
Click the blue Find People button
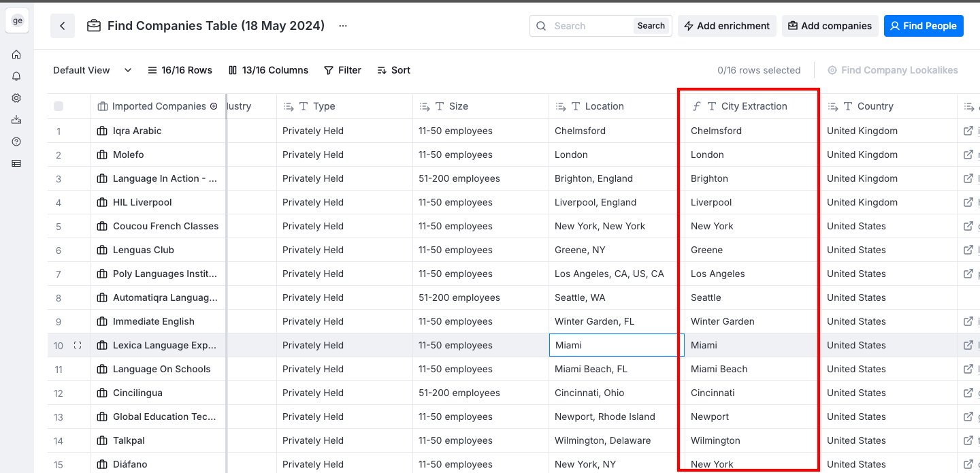(923, 26)
